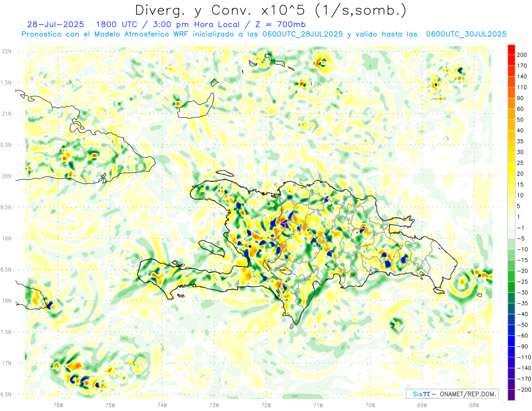Viewport: 532px width, 411px height.
Task: Click the '0.5N' latitude label
Action: coord(6,145)
